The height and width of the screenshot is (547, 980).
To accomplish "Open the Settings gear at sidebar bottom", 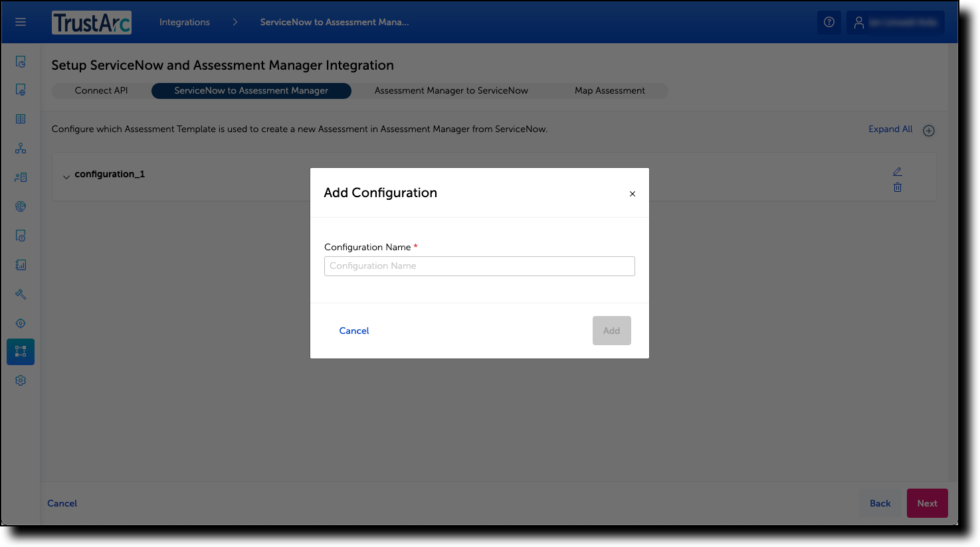I will tap(20, 380).
